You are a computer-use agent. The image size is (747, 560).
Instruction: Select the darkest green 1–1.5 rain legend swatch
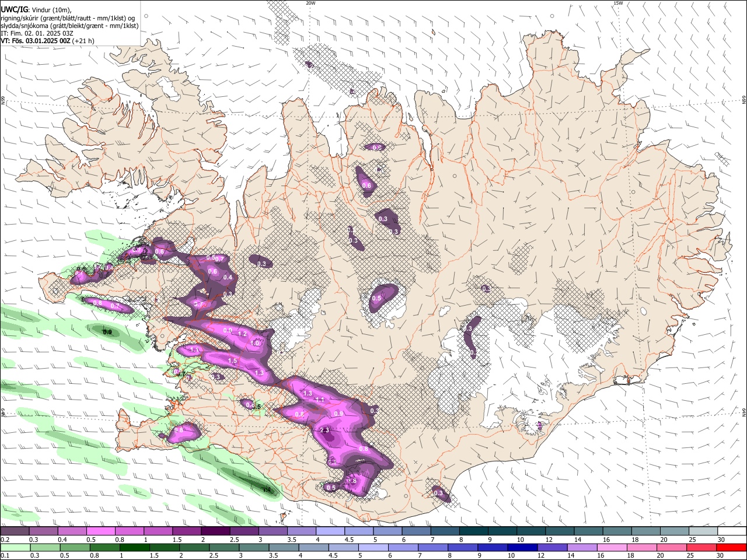coord(134,547)
